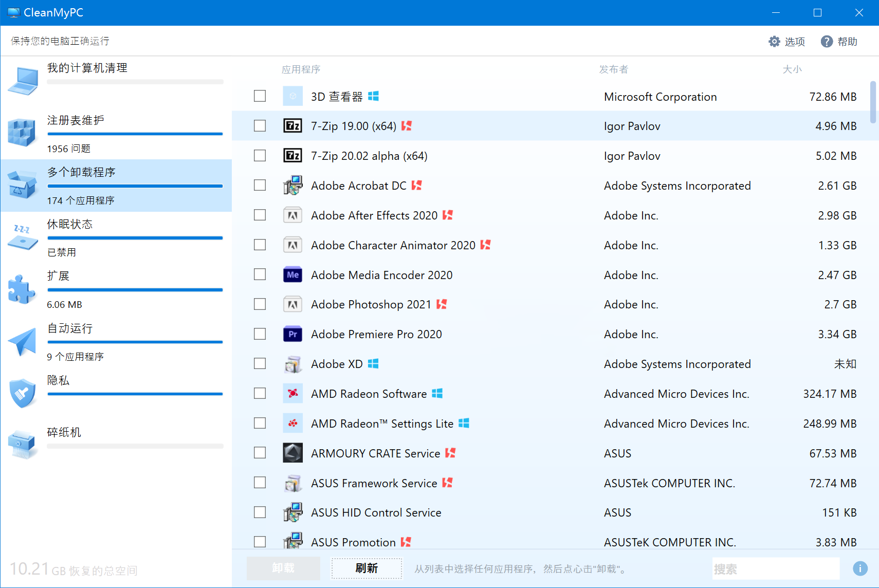
Task: Check the Adobe Photoshop 2021 checkbox
Action: coord(260,304)
